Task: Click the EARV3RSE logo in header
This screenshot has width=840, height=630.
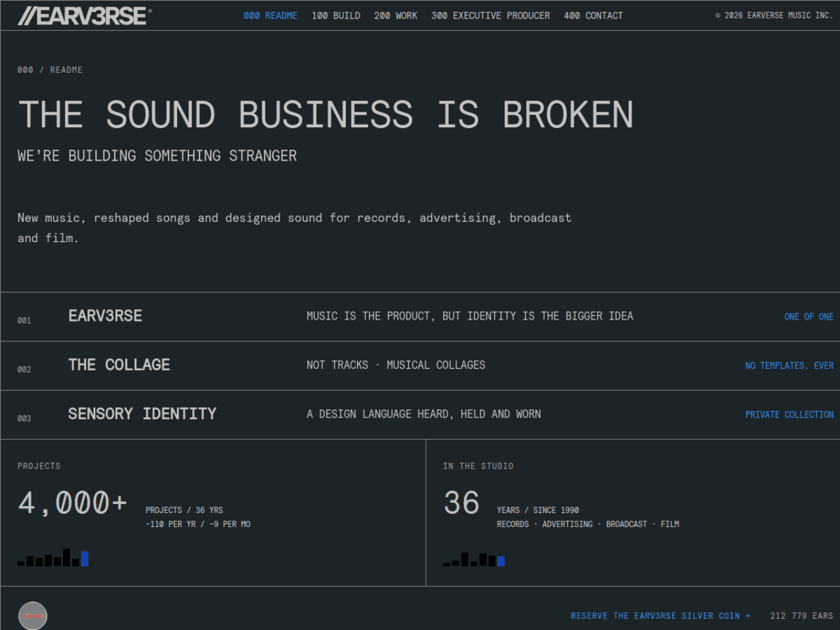Action: [84, 16]
